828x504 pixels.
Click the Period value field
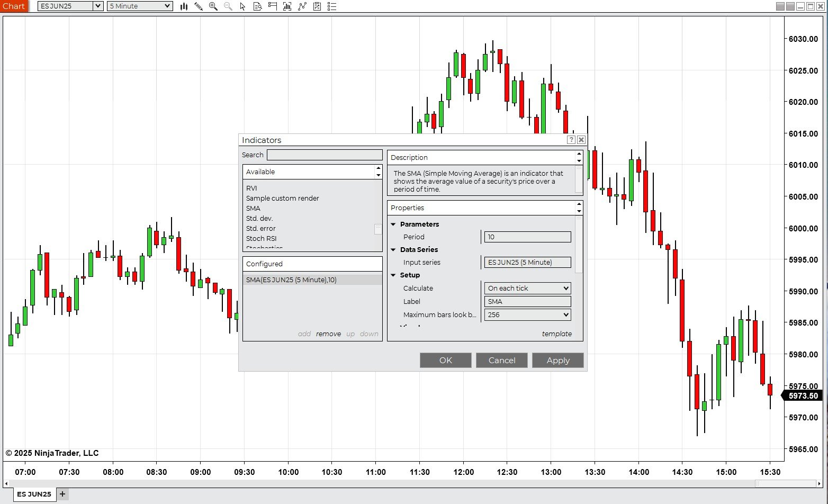(528, 237)
